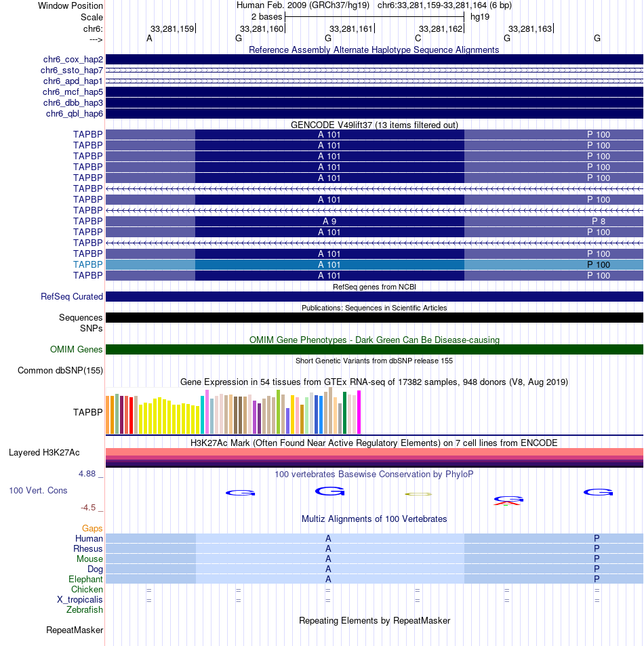Open 100 vertebrates Basewise Conservation by PhyloP title

374,475
